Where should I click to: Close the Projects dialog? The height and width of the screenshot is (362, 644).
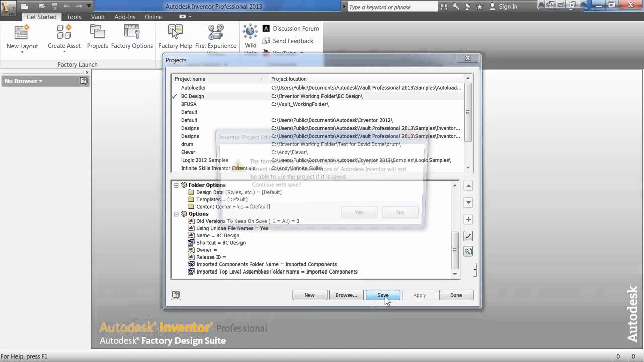(467, 58)
